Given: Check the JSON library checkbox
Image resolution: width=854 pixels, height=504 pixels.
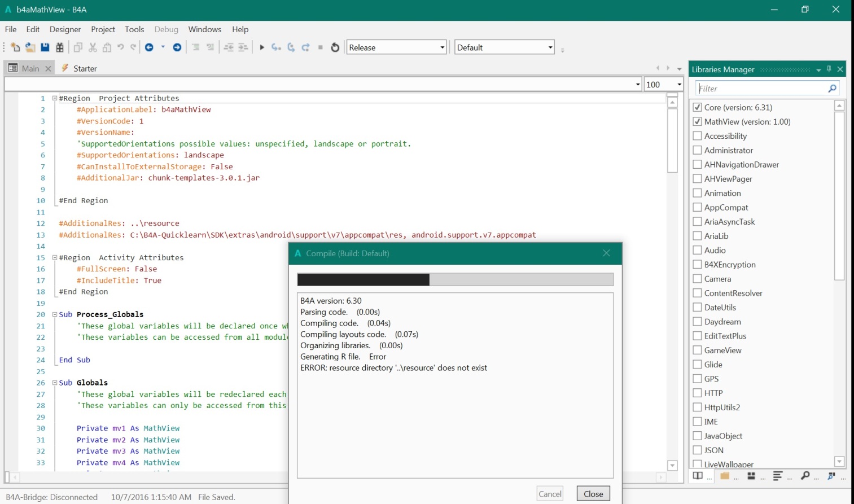Looking at the screenshot, I should [698, 450].
